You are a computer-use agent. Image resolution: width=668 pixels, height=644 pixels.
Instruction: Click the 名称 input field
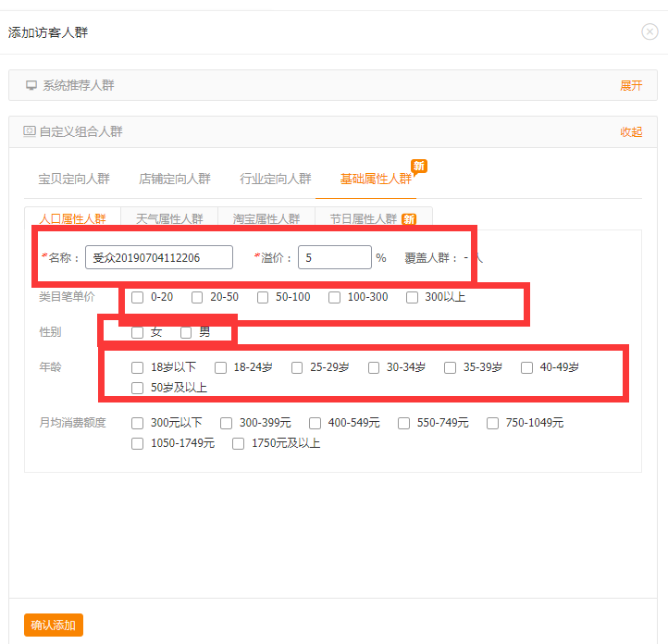(x=159, y=257)
